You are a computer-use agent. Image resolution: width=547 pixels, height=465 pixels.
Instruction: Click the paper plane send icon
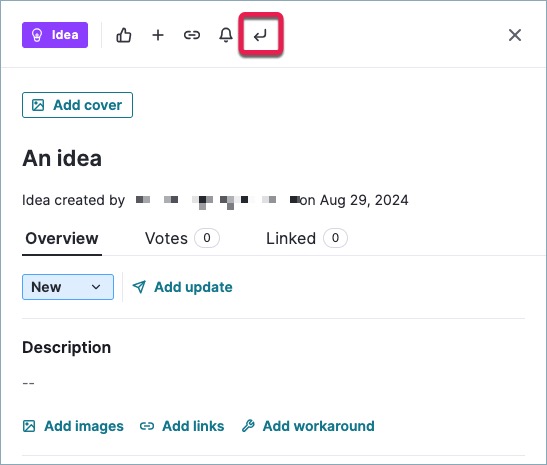coord(139,287)
